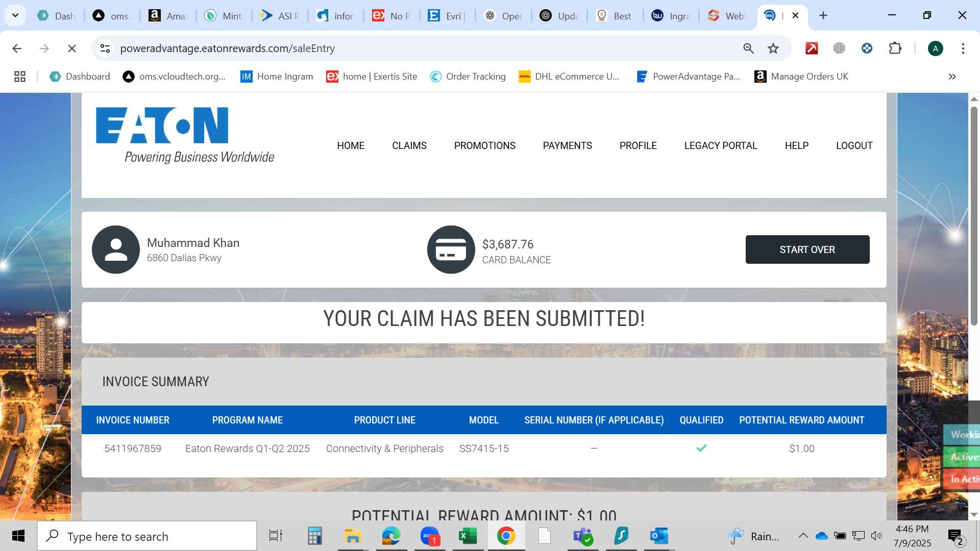Click the taskbar search box
The height and width of the screenshot is (551, 980).
147,536
